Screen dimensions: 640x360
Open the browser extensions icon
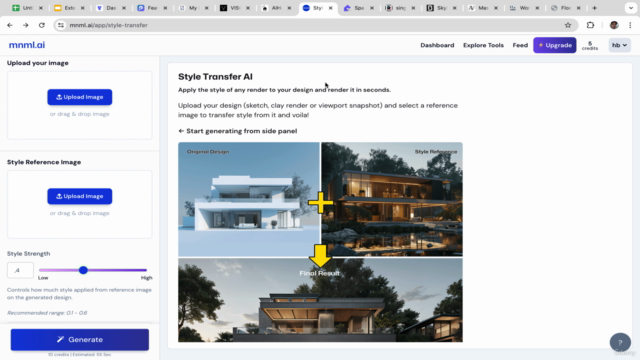[590, 25]
